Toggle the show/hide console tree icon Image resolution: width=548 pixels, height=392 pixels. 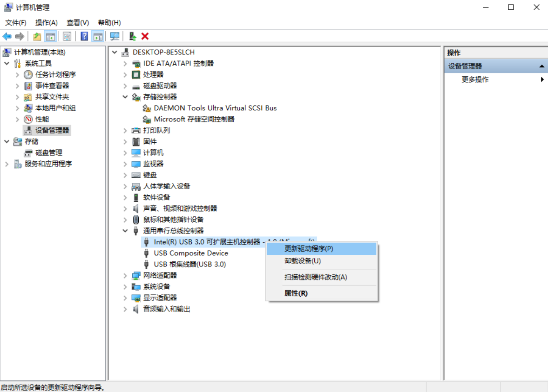[50, 36]
